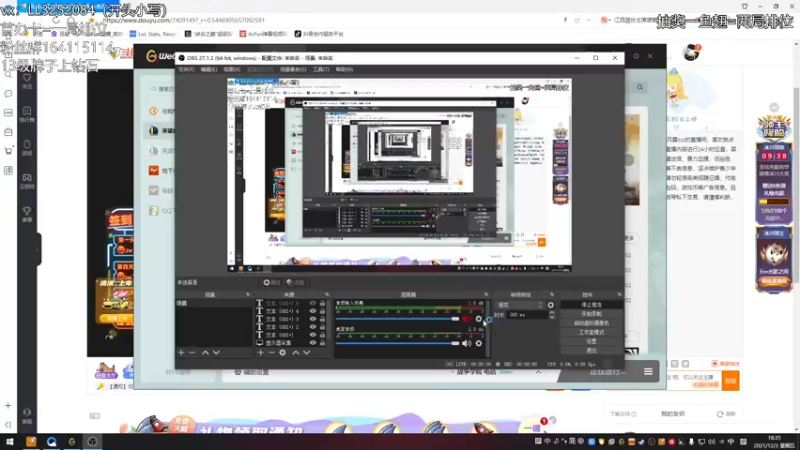The width and height of the screenshot is (800, 450).
Task: Pop out the audio mixer dock icon
Action: click(486, 294)
